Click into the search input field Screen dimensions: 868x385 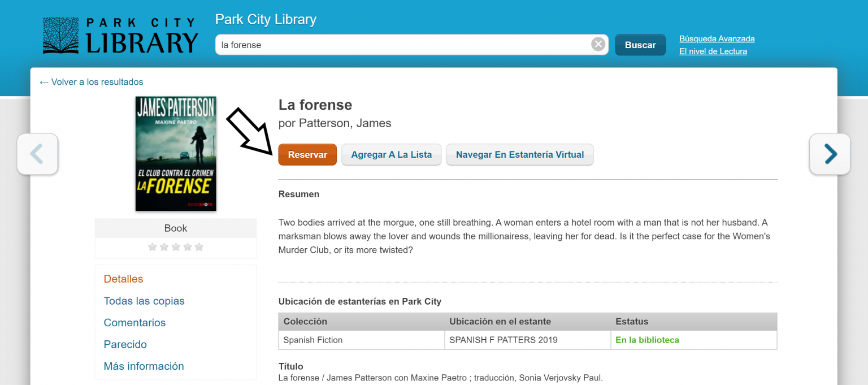pos(401,45)
